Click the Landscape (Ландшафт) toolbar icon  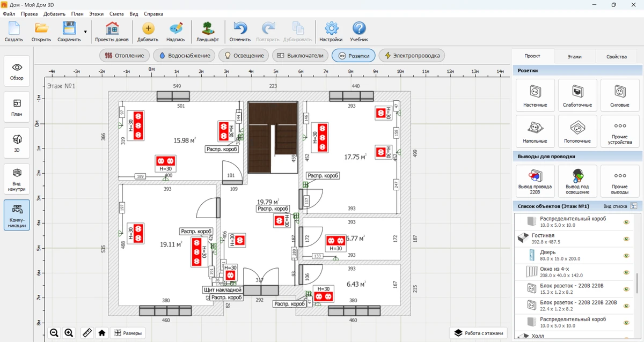[x=207, y=32]
